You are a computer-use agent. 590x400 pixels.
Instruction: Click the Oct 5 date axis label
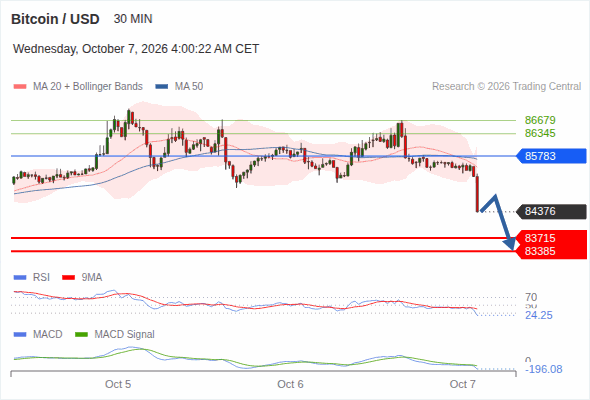pyautogui.click(x=118, y=384)
